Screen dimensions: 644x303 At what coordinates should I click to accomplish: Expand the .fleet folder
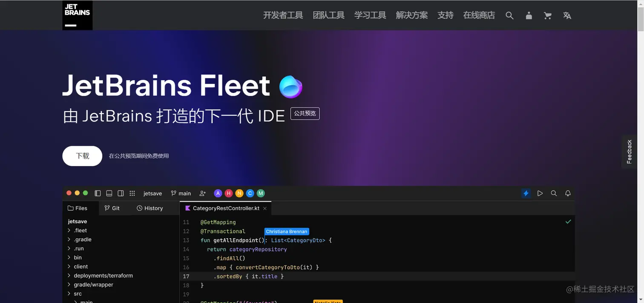(x=80, y=230)
